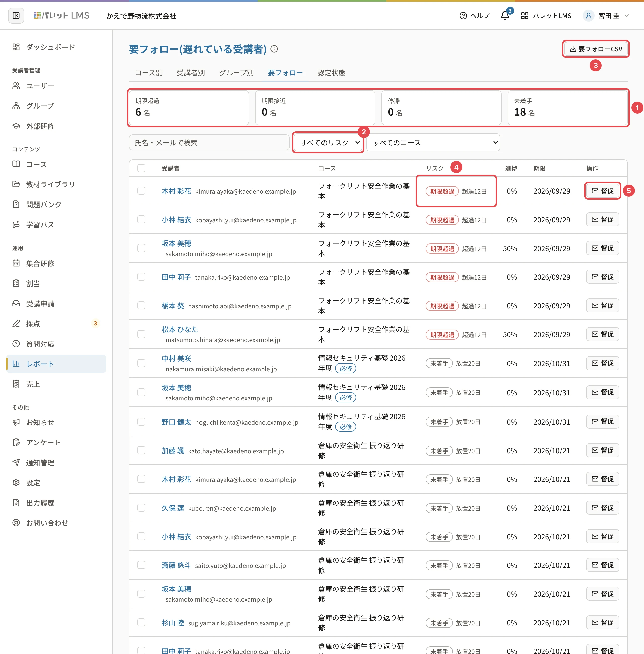644x654 pixels.
Task: Open 採点 in the sidebar
Action: pos(56,324)
